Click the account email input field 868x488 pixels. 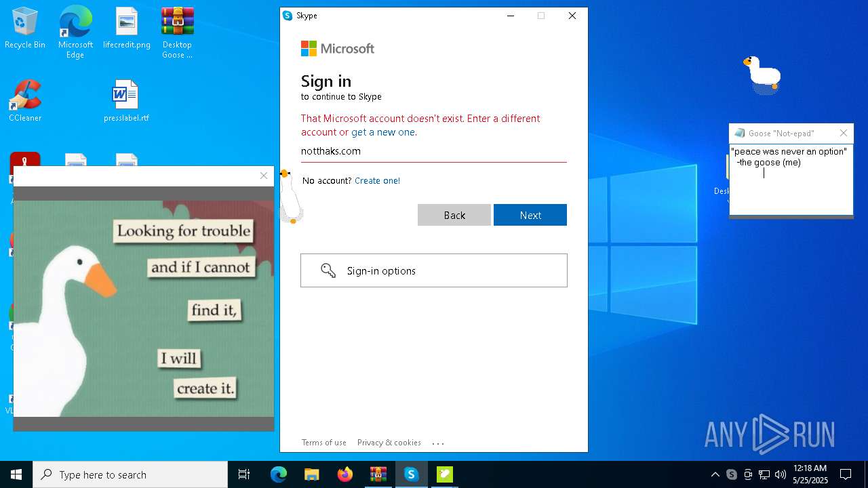(434, 151)
